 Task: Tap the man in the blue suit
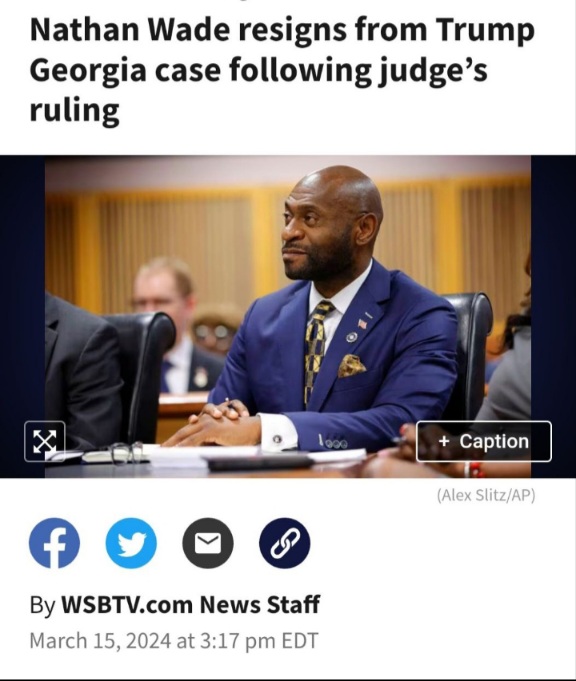click(330, 313)
